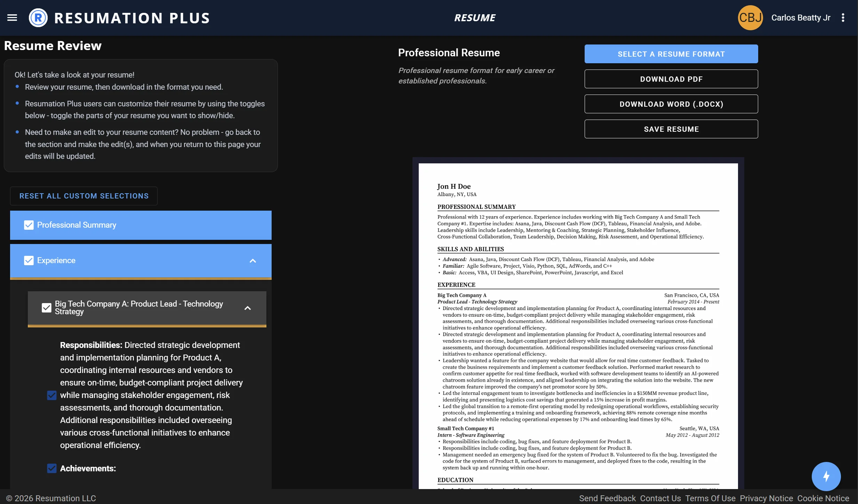Open the Contact Us link

click(x=660, y=498)
